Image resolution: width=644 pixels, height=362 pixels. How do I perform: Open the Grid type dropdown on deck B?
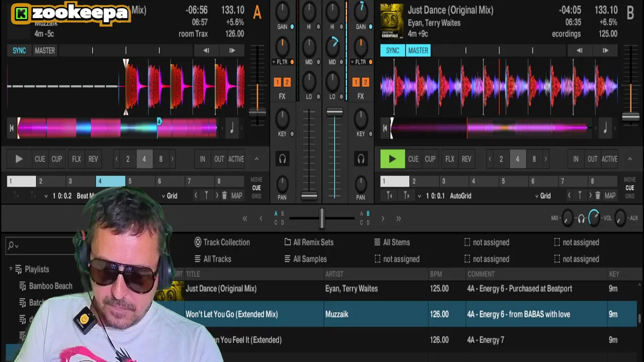click(x=542, y=196)
